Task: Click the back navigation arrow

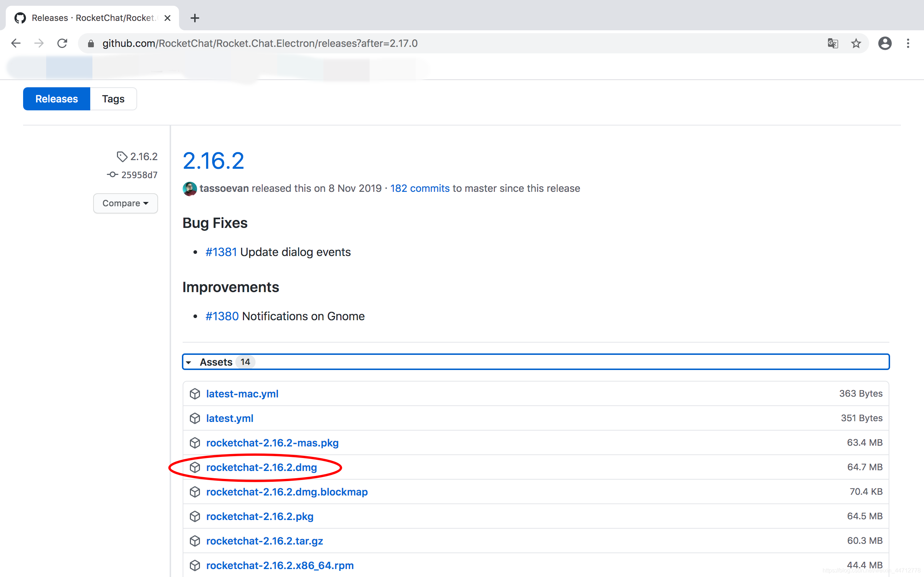Action: pyautogui.click(x=16, y=43)
